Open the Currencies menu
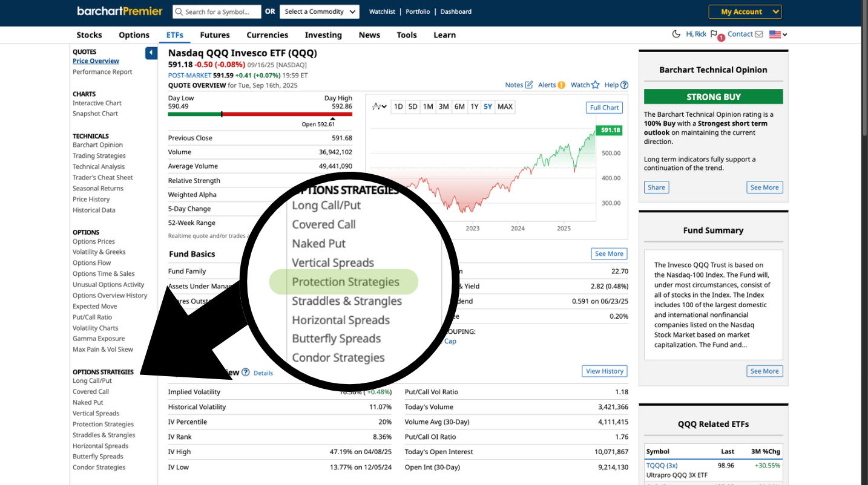The image size is (868, 485). (268, 35)
